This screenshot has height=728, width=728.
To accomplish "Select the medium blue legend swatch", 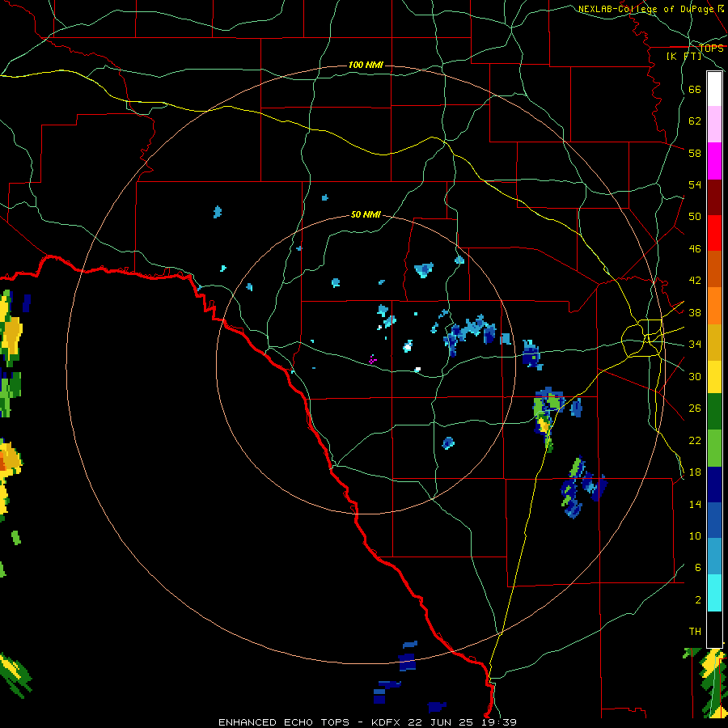I will tap(714, 520).
